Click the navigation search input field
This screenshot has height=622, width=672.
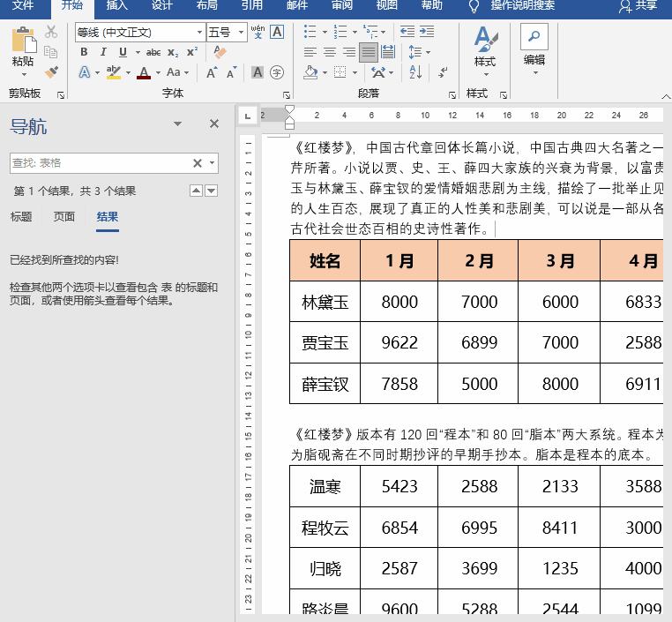click(x=99, y=163)
